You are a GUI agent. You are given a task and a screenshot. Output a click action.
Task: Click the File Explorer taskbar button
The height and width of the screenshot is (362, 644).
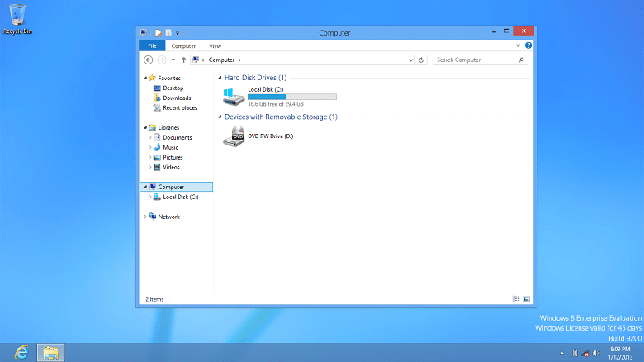(51, 353)
